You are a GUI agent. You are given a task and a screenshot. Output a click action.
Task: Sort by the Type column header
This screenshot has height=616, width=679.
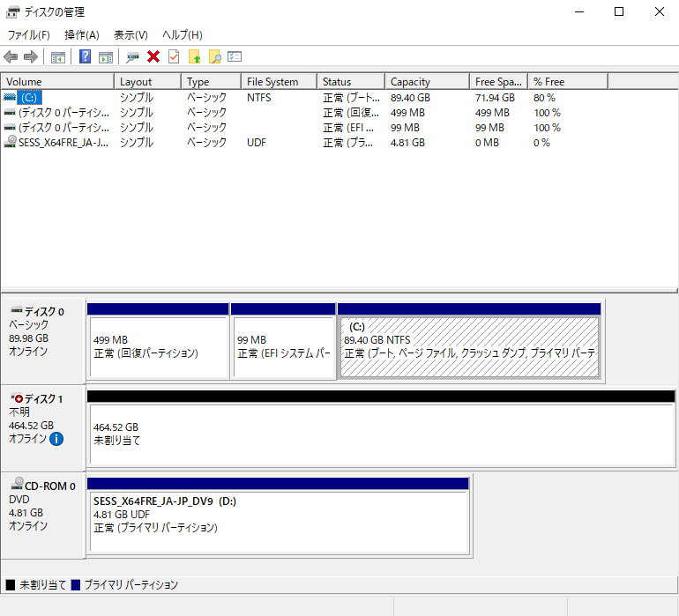pos(211,81)
